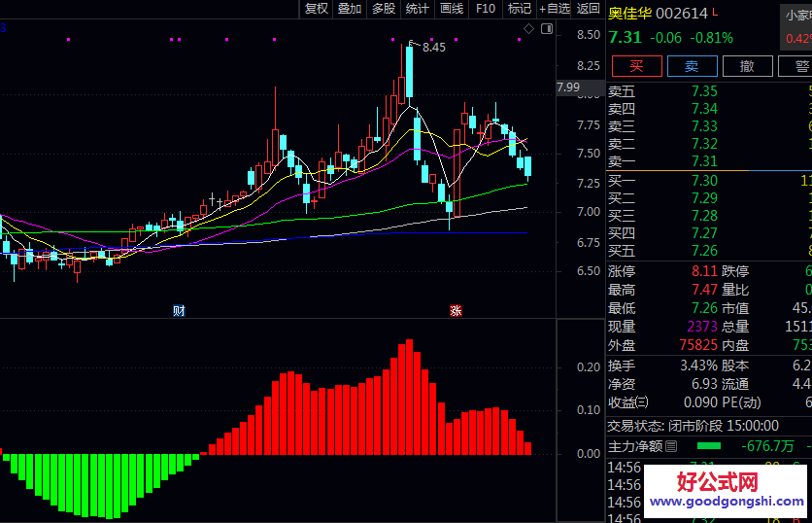Image resolution: width=812 pixels, height=523 pixels.
Task: Select 买三 price 7.28
Action: click(704, 216)
